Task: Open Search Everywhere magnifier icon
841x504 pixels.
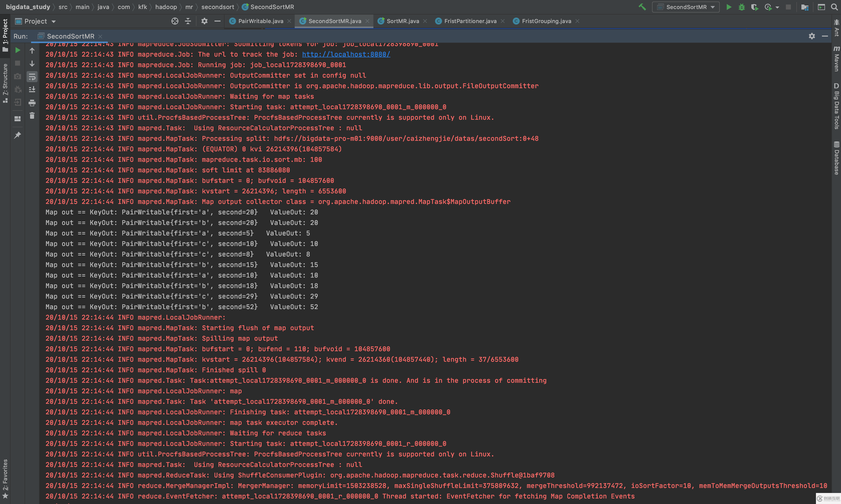Action: 834,7
